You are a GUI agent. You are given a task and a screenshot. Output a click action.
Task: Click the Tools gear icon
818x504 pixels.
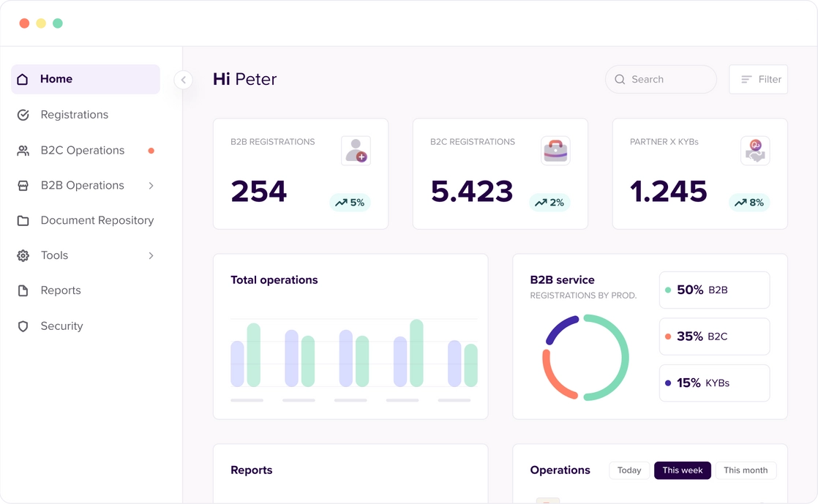point(23,255)
